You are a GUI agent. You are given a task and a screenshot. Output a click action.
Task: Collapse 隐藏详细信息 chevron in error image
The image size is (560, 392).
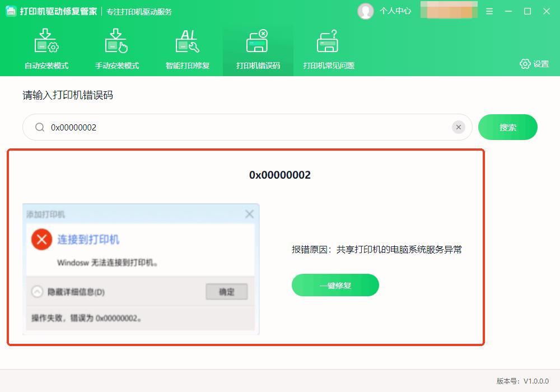pyautogui.click(x=37, y=292)
